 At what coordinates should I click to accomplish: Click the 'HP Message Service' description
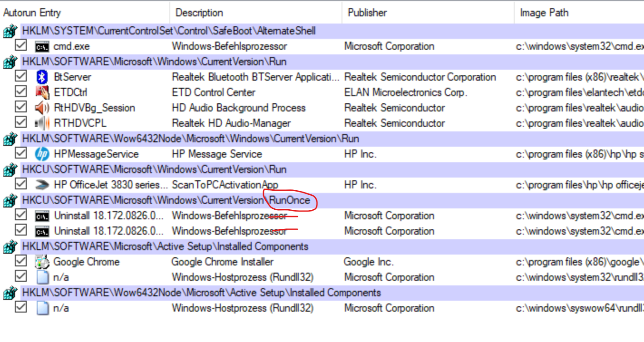coord(217,154)
